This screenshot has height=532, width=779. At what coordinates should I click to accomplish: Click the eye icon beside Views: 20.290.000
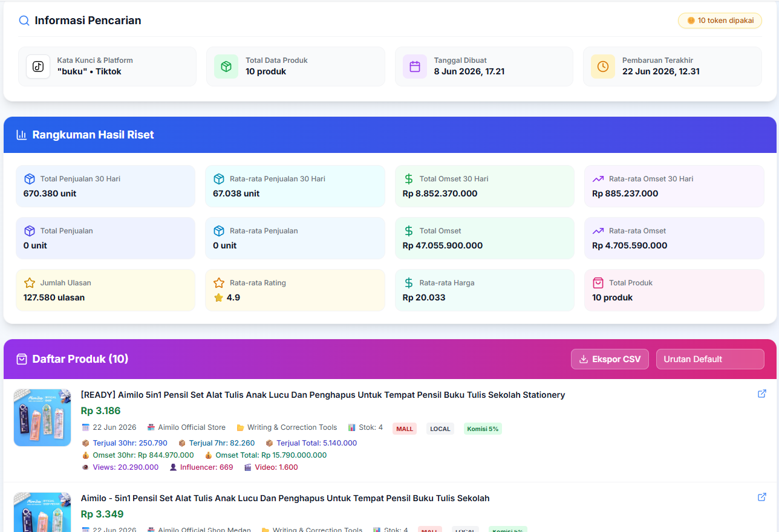point(85,467)
